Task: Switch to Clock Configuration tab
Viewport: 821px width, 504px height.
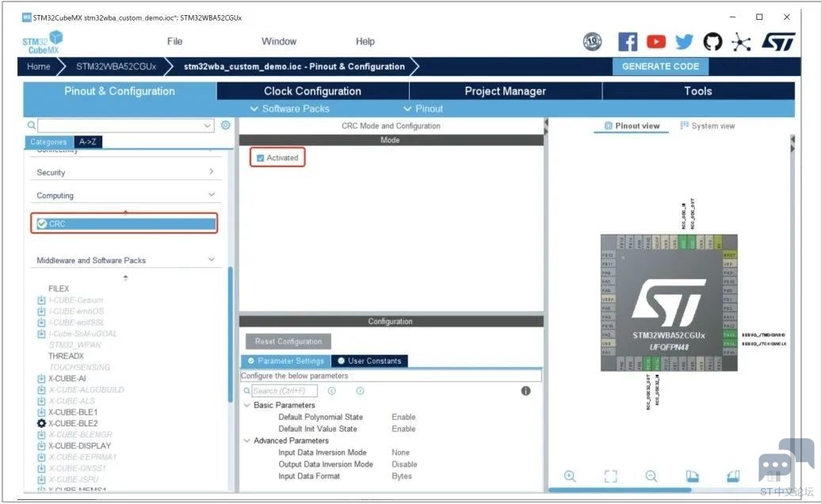Action: [312, 91]
